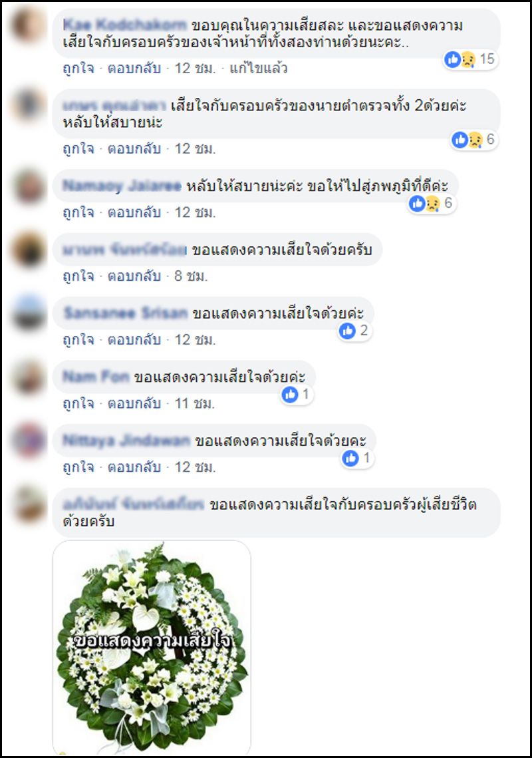Click the reactions icon showing 15 reactions

[470, 59]
